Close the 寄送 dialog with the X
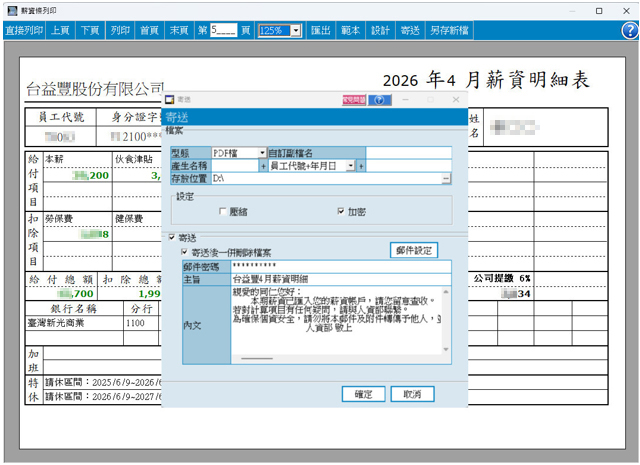Screen dimensions: 640x465 456,100
